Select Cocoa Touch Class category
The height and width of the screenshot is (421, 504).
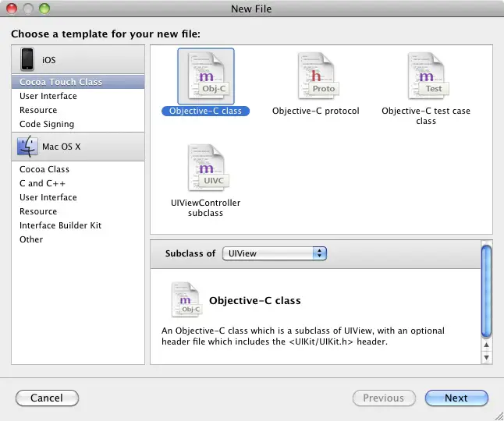61,82
